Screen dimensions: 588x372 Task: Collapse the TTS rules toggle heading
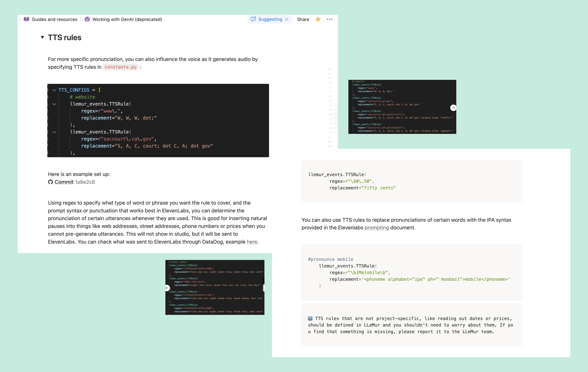42,37
